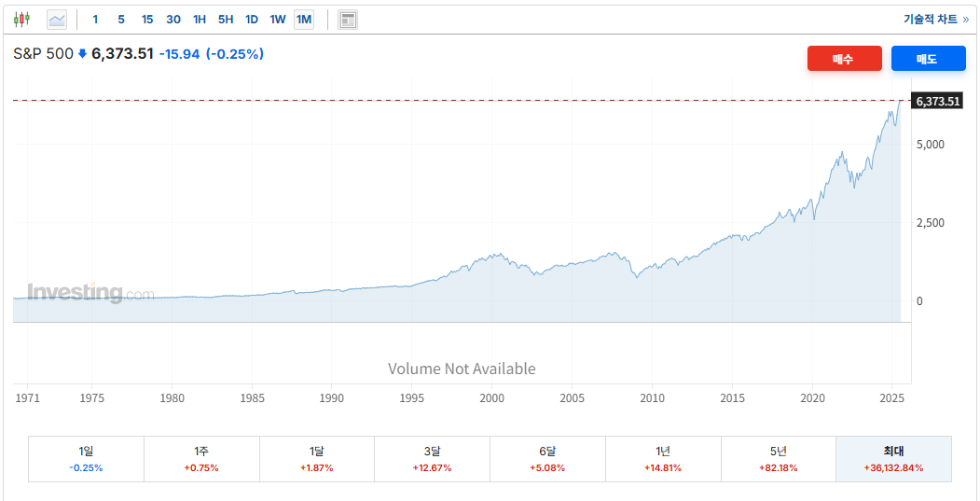
Task: Select the 1M monthly interval
Action: point(304,20)
